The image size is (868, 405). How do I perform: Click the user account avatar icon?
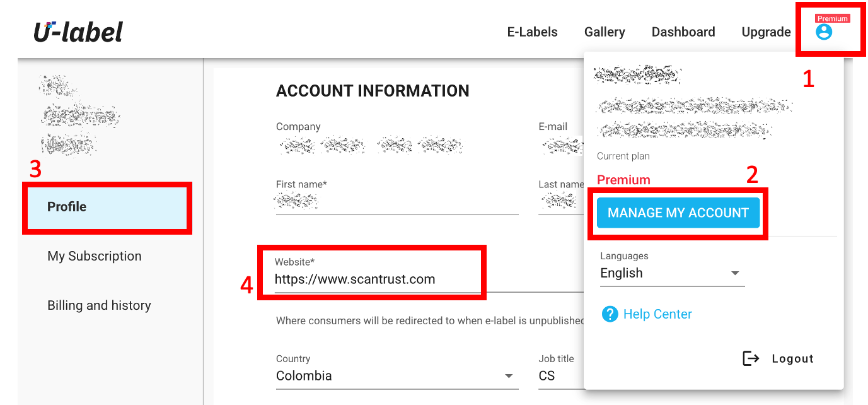[823, 32]
